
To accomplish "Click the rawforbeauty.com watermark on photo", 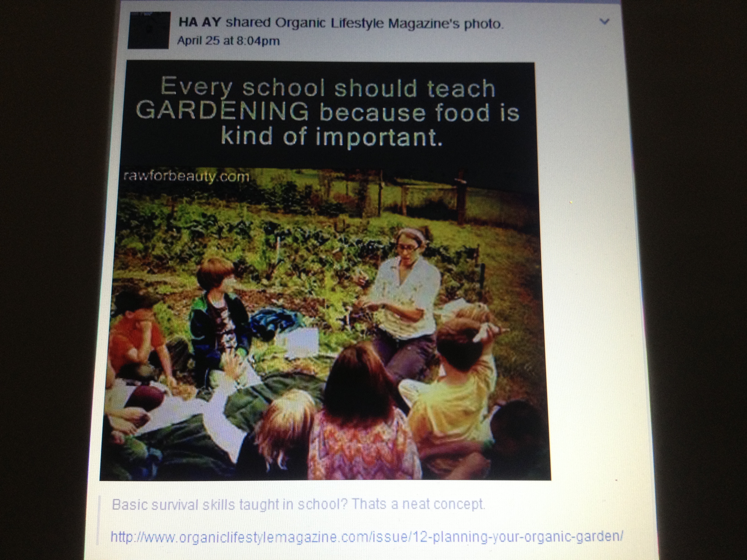I will coord(187,176).
